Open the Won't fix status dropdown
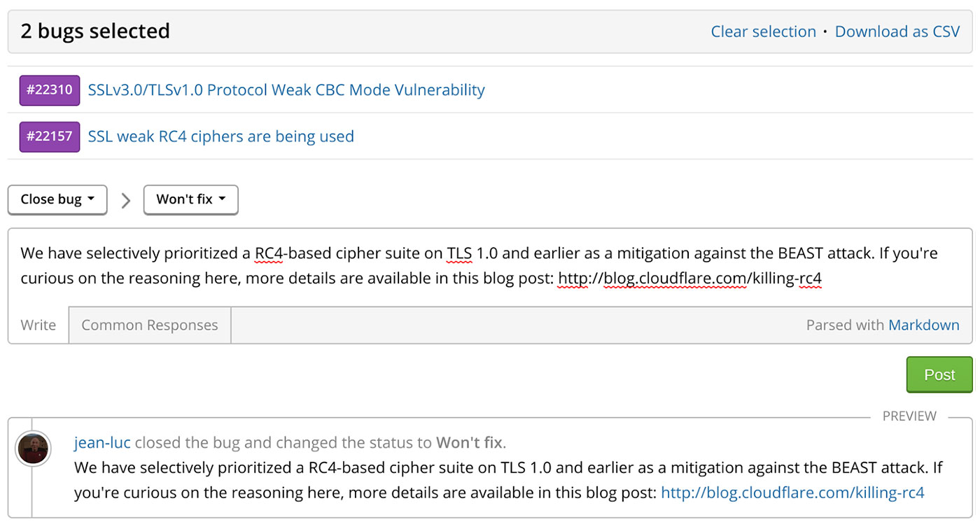This screenshot has height=529, width=980. tap(190, 199)
